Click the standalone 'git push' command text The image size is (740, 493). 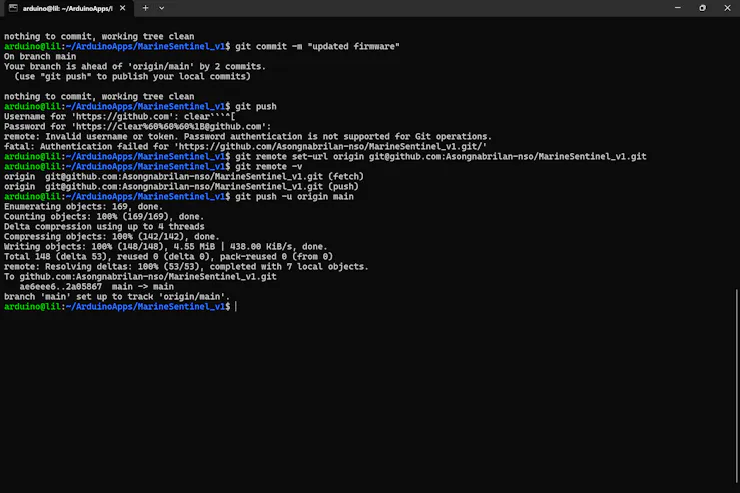coord(256,107)
